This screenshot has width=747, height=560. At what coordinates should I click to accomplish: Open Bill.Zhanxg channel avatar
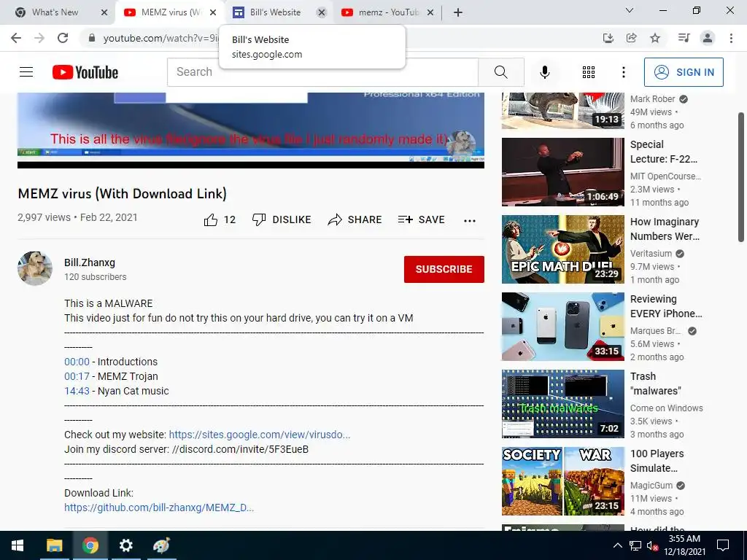(x=35, y=268)
